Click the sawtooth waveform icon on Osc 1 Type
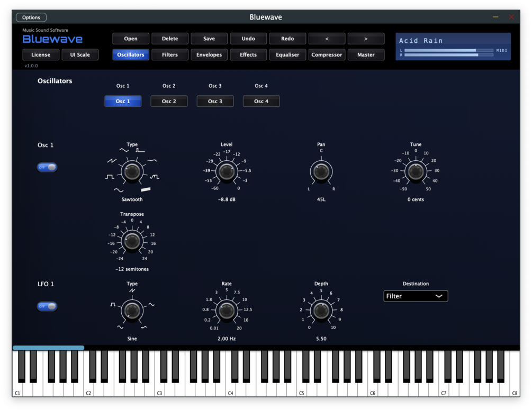The height and width of the screenshot is (411, 532). pyautogui.click(x=112, y=161)
